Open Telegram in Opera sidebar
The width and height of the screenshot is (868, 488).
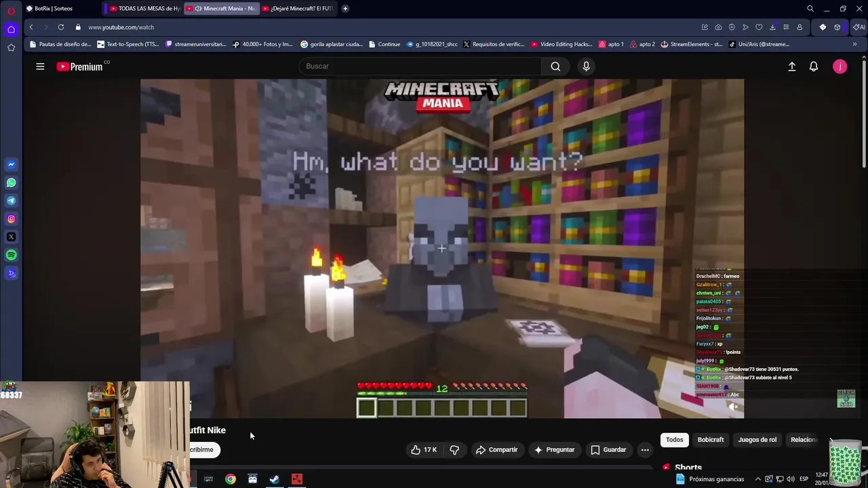11,201
